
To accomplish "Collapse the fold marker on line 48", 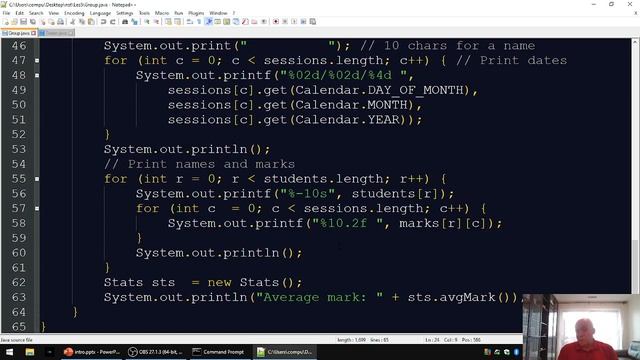I will click(x=37, y=75).
